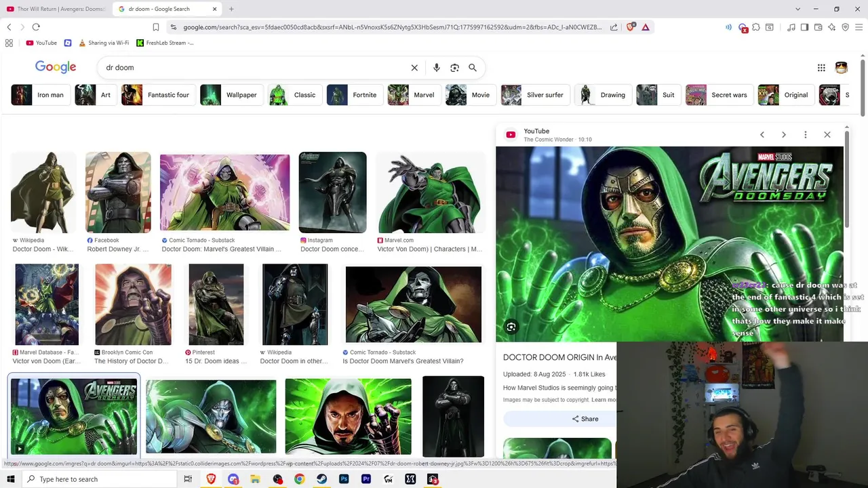Open the apps grid in bookmarks bar

(x=9, y=43)
